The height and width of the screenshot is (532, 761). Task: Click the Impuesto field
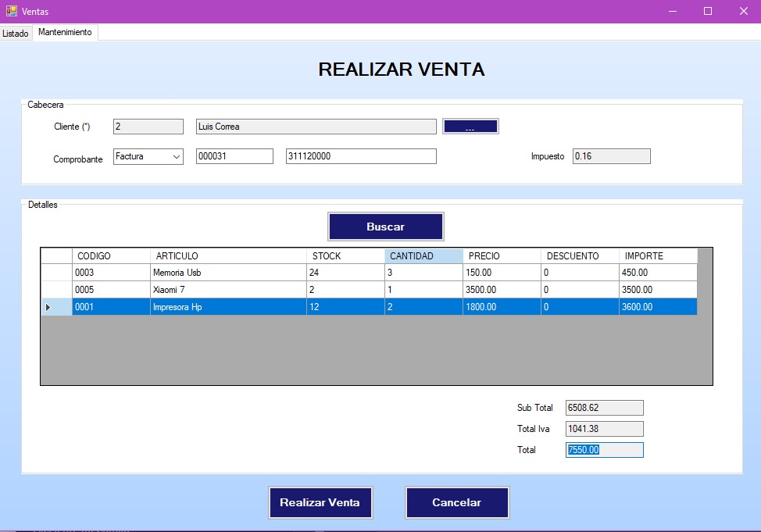click(x=611, y=156)
